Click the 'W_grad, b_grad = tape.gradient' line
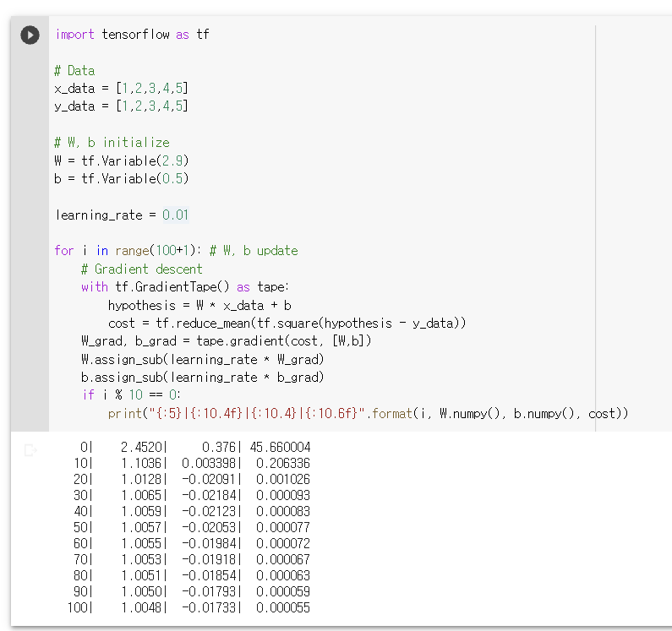 coord(227,340)
